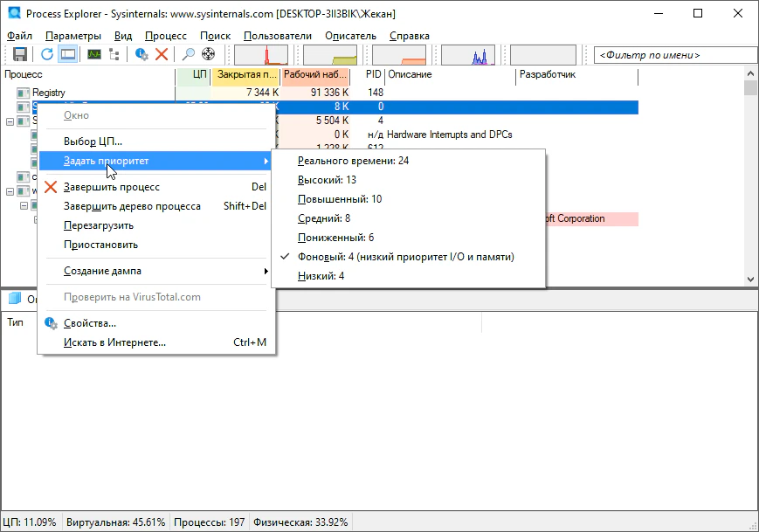
Task: Set priority to "Реального времени: 24"
Action: pyautogui.click(x=353, y=161)
